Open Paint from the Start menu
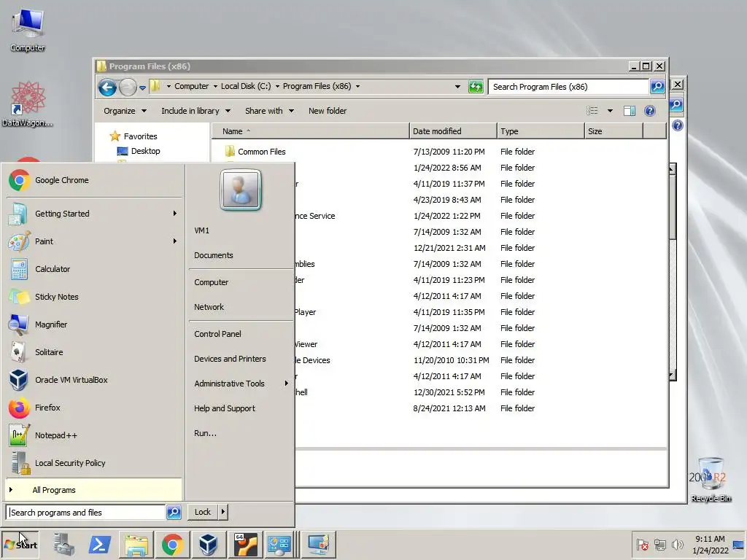The image size is (747, 560). tap(94, 241)
